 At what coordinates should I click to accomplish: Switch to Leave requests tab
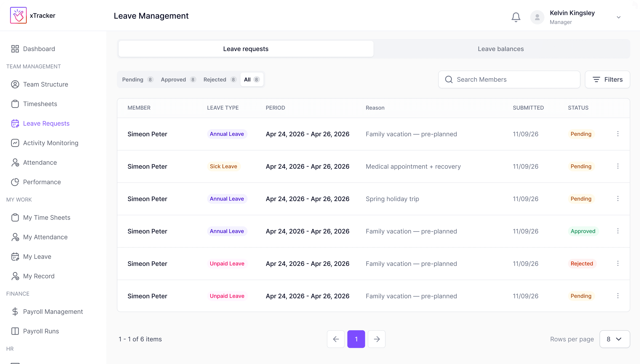246,49
